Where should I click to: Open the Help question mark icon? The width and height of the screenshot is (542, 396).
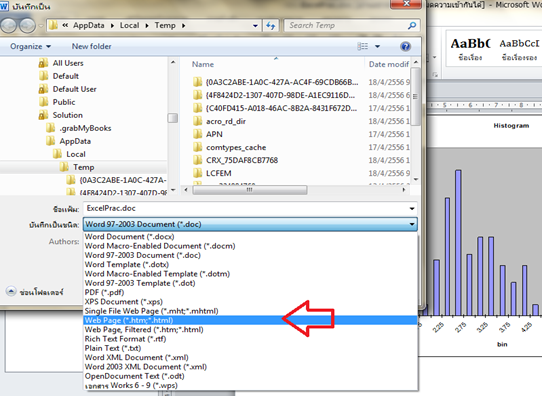tap(405, 46)
